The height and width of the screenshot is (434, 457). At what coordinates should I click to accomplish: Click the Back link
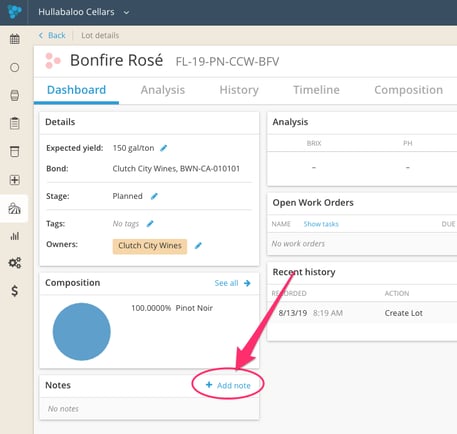coord(52,35)
